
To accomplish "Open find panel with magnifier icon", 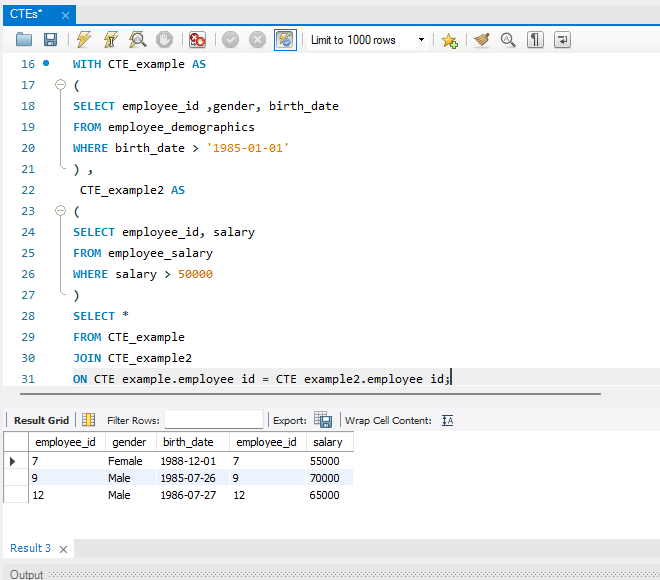I will coord(508,40).
